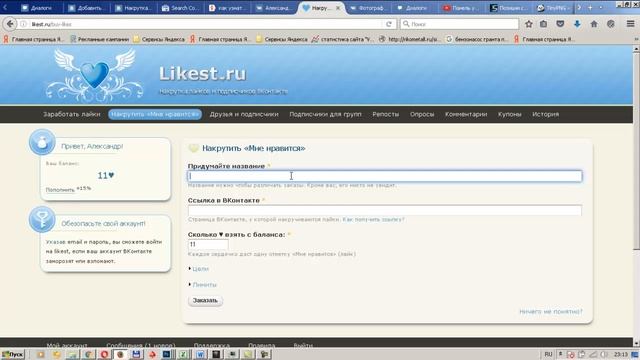Open the Pocket icon in toolbar
The height and width of the screenshot is (360, 640).
[x=560, y=24]
